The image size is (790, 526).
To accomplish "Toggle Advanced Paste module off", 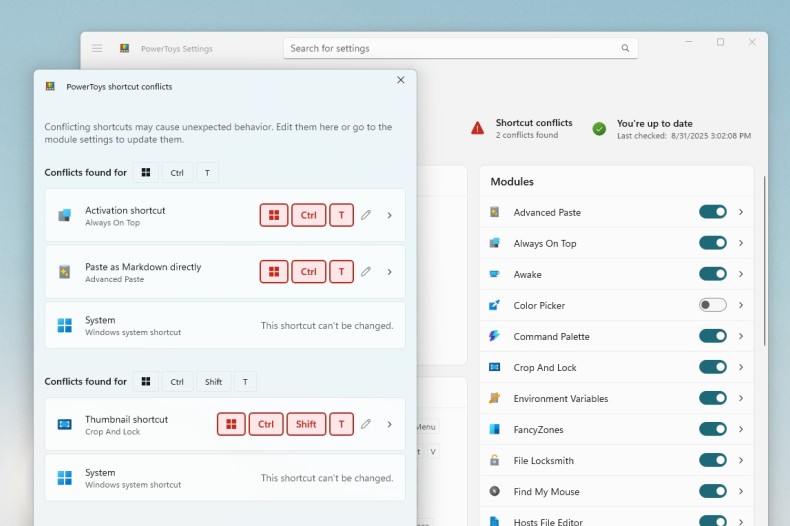I will 712,212.
